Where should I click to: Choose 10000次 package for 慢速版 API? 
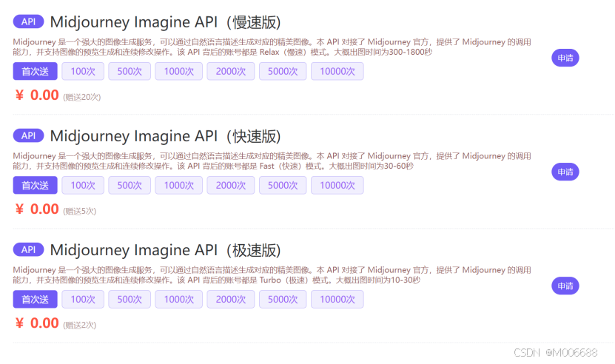[x=337, y=71]
